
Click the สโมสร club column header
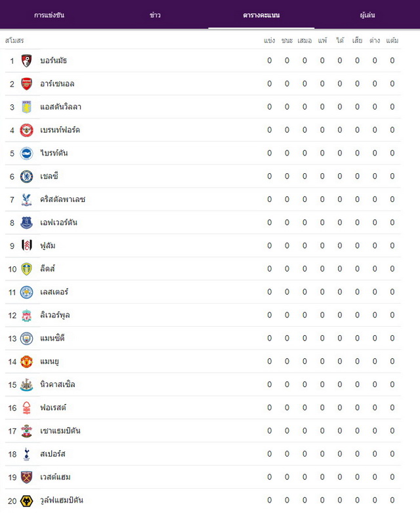[14, 41]
